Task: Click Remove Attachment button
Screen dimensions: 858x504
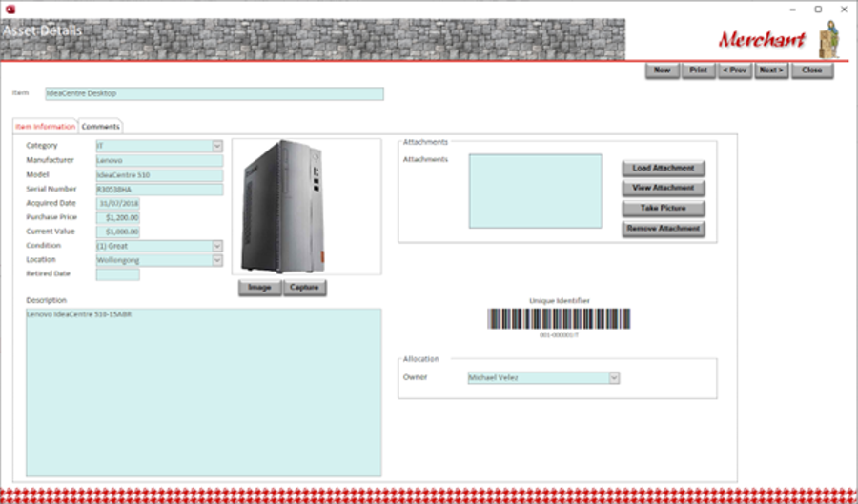Action: pyautogui.click(x=664, y=229)
